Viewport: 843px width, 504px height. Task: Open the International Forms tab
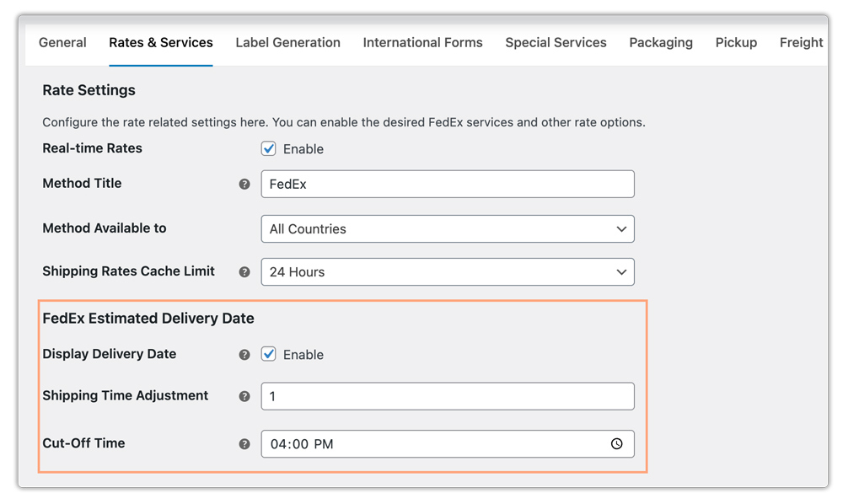[x=422, y=42]
